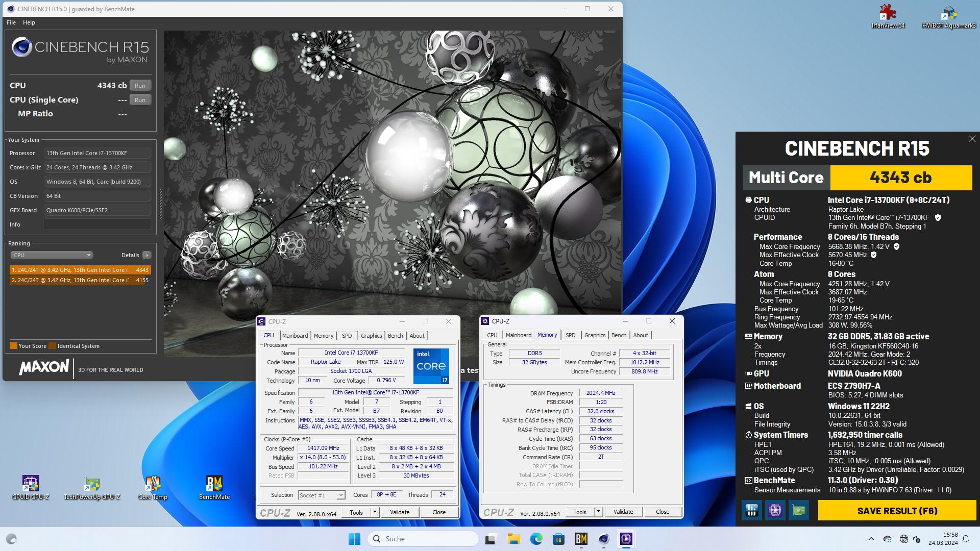Open the notifications bell icon
Viewport: 980px width, 551px height.
966,539
